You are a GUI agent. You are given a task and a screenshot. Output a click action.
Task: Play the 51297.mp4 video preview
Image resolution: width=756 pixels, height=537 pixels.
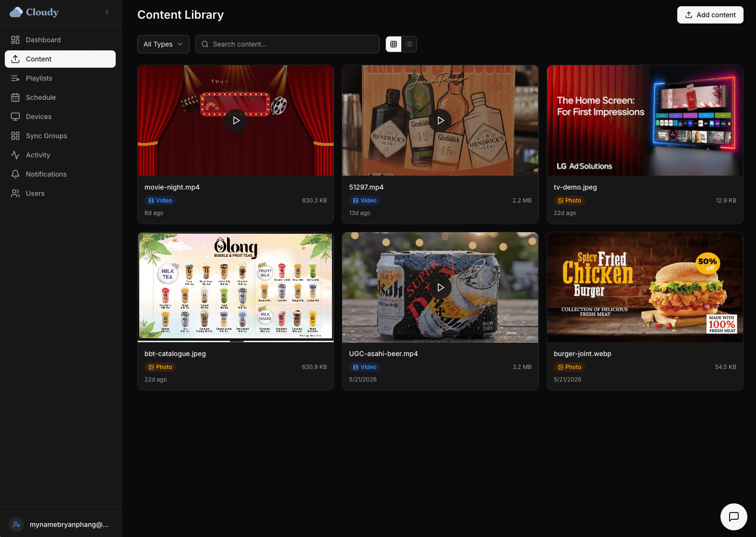tap(440, 120)
